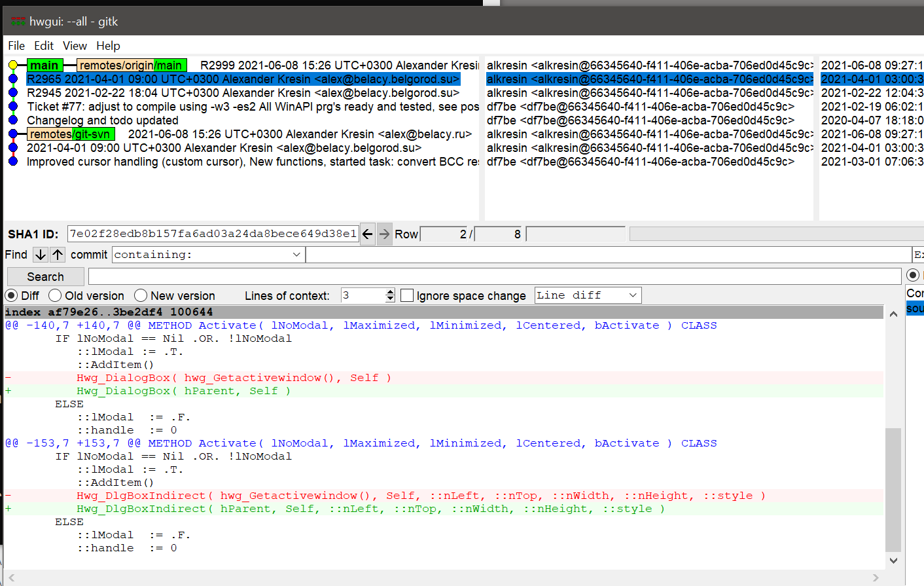The height and width of the screenshot is (586, 924).
Task: Click the green main branch label
Action: (x=44, y=65)
